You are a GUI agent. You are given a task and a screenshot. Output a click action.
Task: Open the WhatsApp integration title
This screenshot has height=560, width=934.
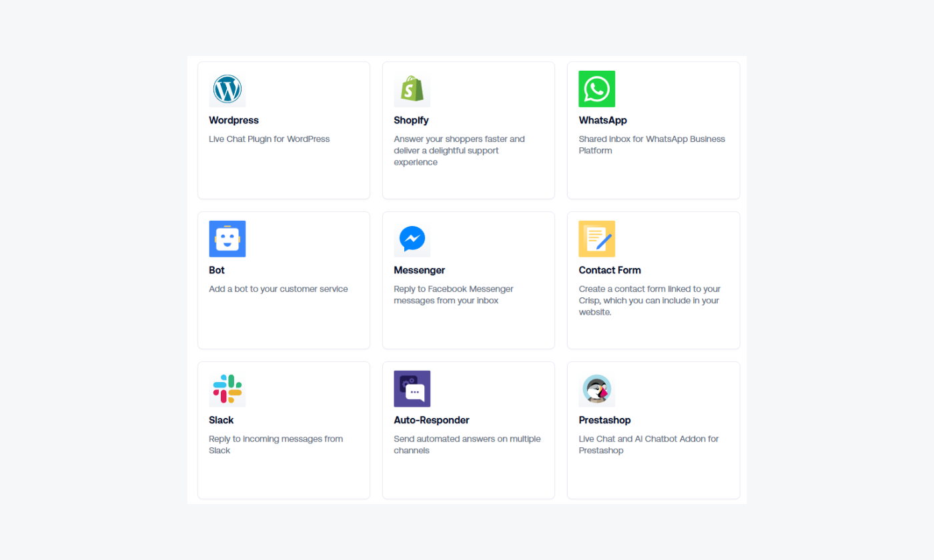point(602,121)
